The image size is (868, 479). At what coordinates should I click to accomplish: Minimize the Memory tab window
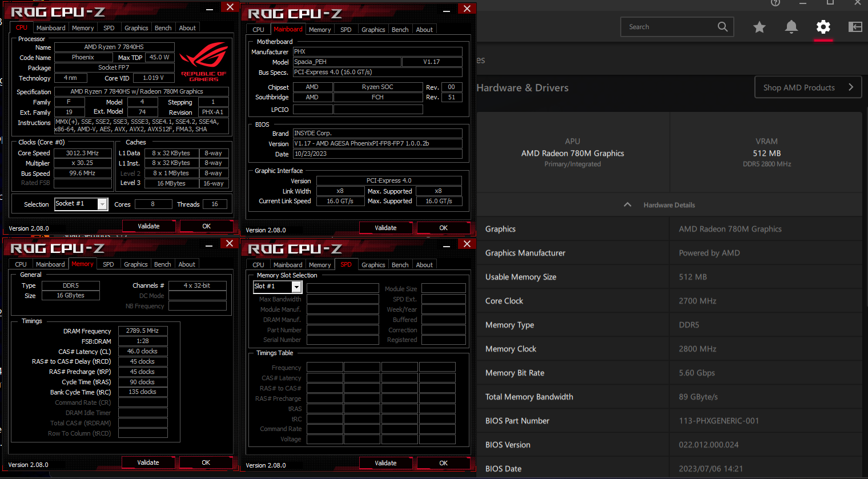(x=209, y=245)
